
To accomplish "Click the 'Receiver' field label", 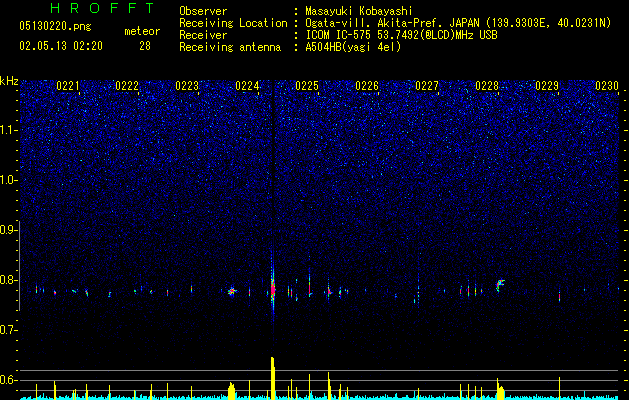I will coord(203,35).
